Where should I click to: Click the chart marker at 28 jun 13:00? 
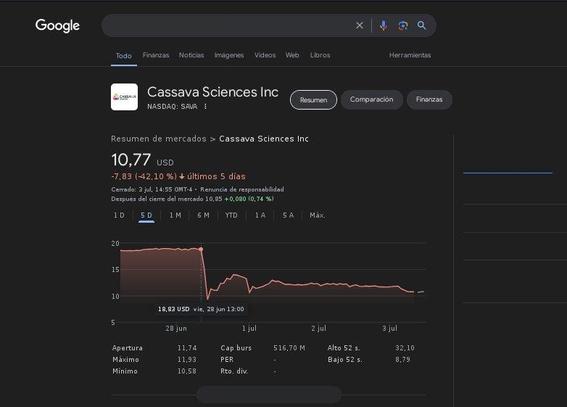pos(201,249)
